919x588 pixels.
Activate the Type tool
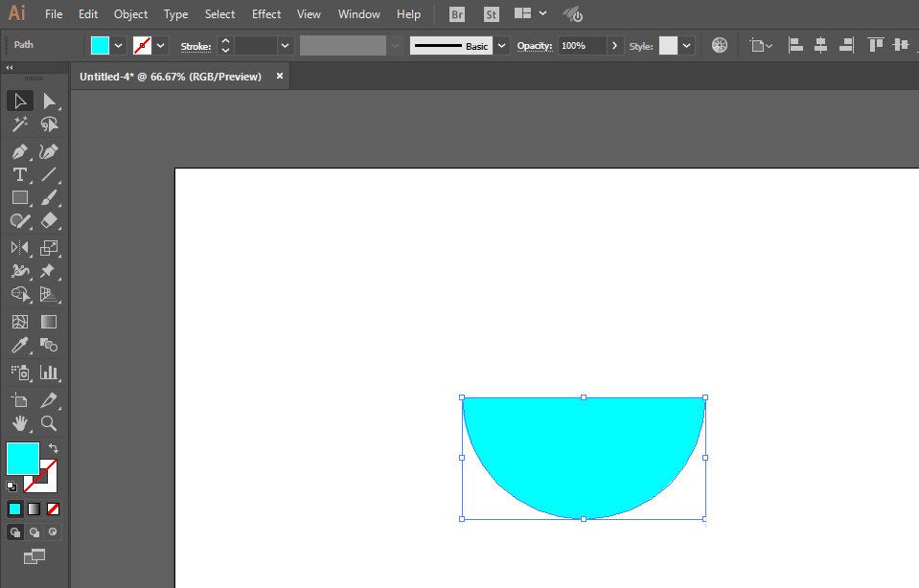(x=20, y=174)
